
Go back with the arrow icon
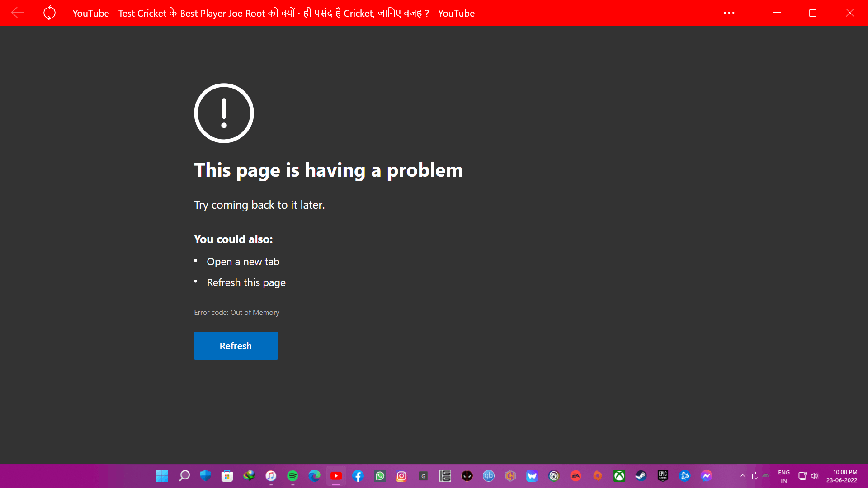point(17,13)
